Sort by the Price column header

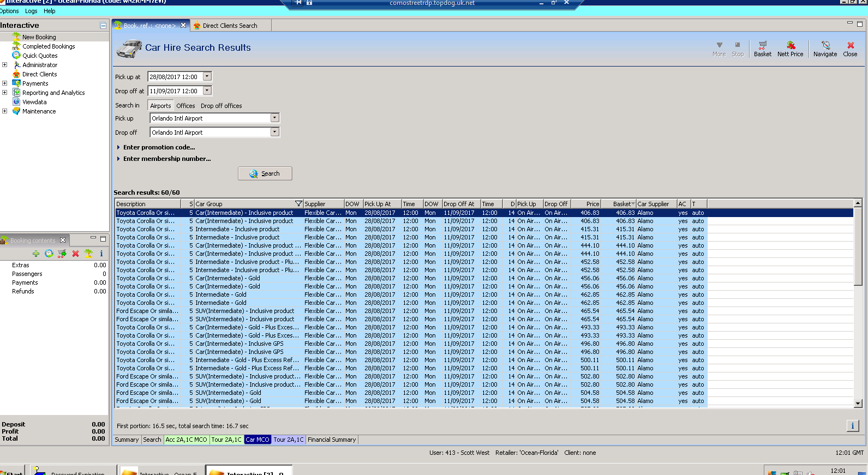click(586, 204)
